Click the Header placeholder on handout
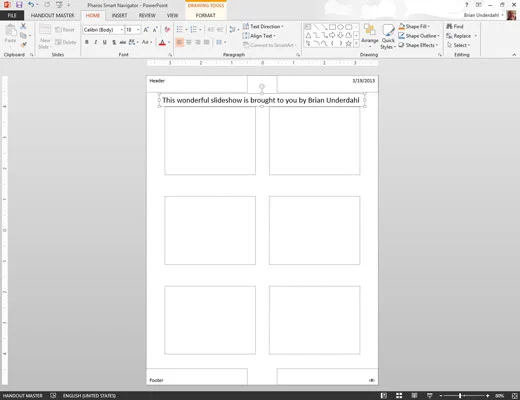The height and width of the screenshot is (400, 520). (x=197, y=84)
